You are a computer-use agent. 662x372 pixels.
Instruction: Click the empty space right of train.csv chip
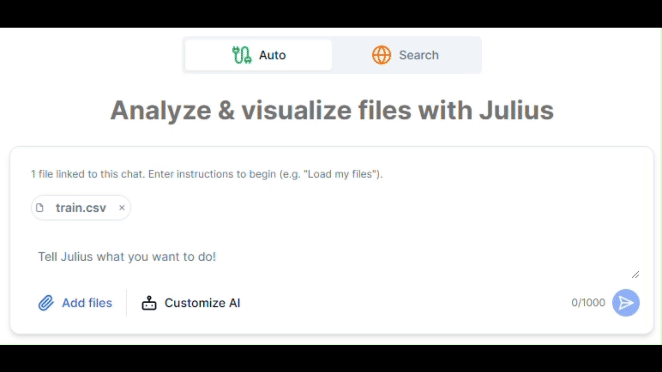[380, 208]
